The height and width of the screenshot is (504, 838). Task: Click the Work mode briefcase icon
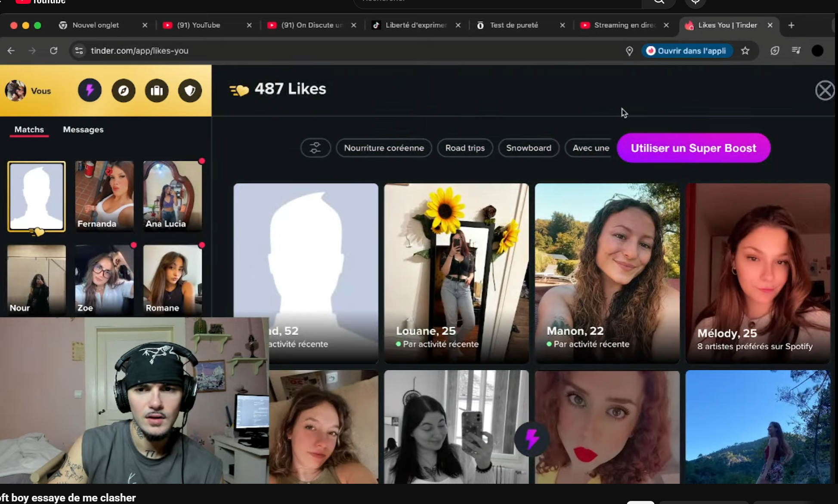tap(157, 90)
